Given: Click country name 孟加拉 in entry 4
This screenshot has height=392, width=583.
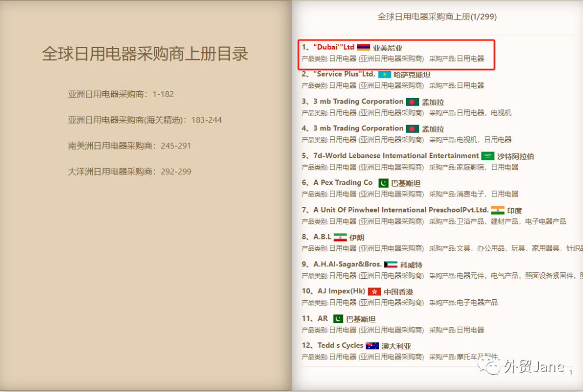Looking at the screenshot, I should click(x=433, y=129).
